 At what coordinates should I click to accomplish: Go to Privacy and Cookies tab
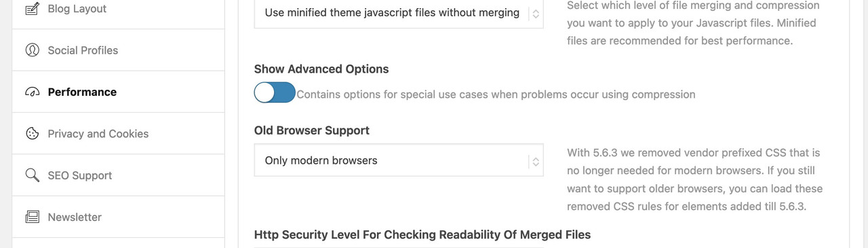(118, 134)
